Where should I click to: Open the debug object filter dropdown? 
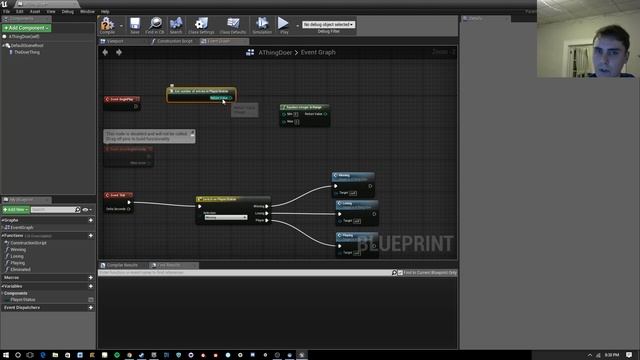[x=329, y=24]
